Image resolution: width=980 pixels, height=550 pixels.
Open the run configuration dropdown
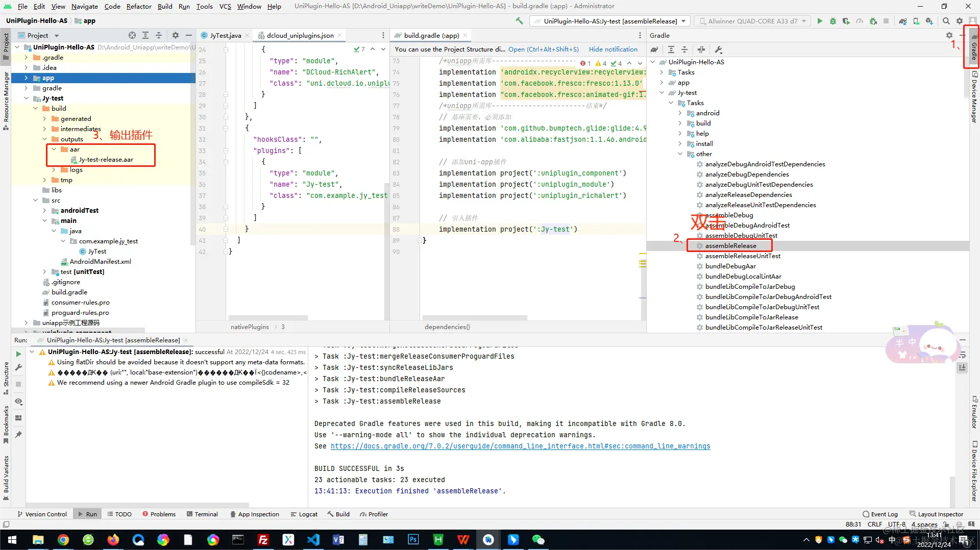coord(610,21)
